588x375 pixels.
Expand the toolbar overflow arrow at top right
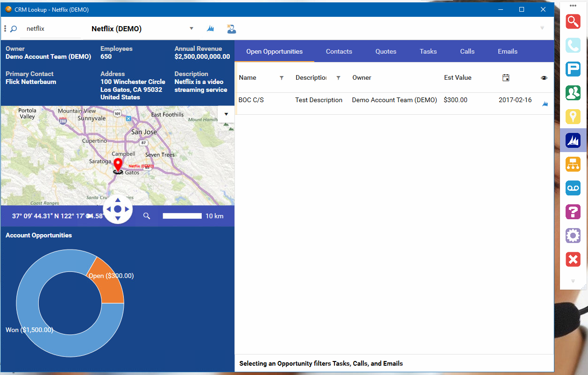(542, 28)
